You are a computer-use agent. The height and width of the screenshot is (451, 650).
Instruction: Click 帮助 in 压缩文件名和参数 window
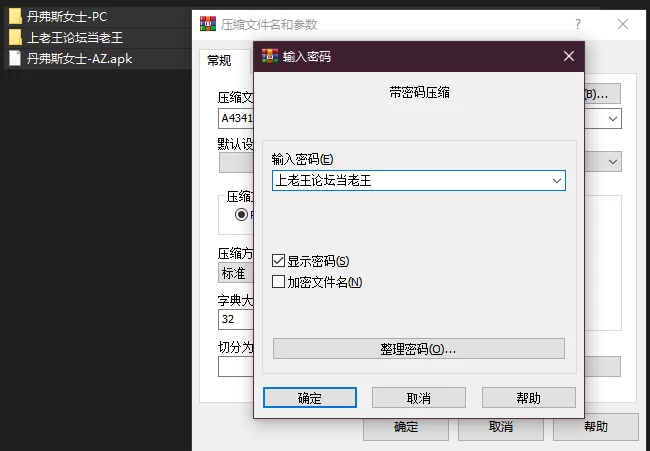click(x=596, y=427)
